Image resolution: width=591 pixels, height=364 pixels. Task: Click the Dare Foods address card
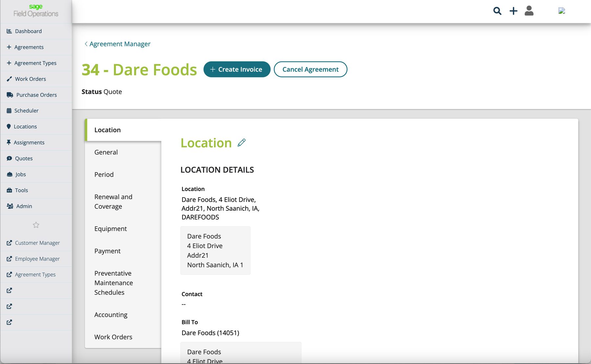pos(215,250)
